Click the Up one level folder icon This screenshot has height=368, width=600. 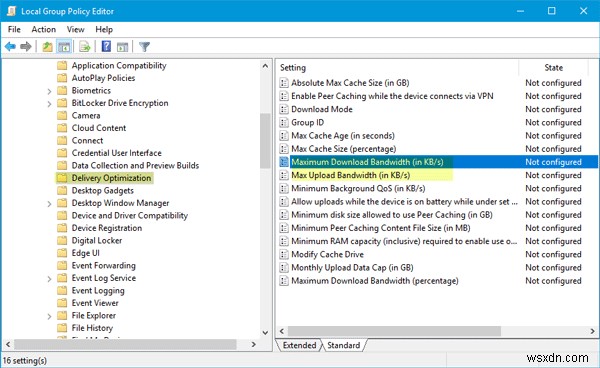(47, 47)
